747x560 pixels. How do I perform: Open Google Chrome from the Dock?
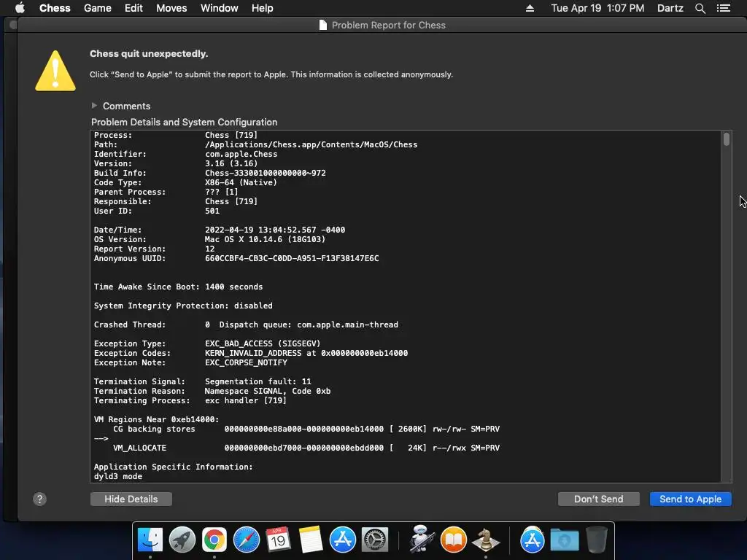pos(214,540)
